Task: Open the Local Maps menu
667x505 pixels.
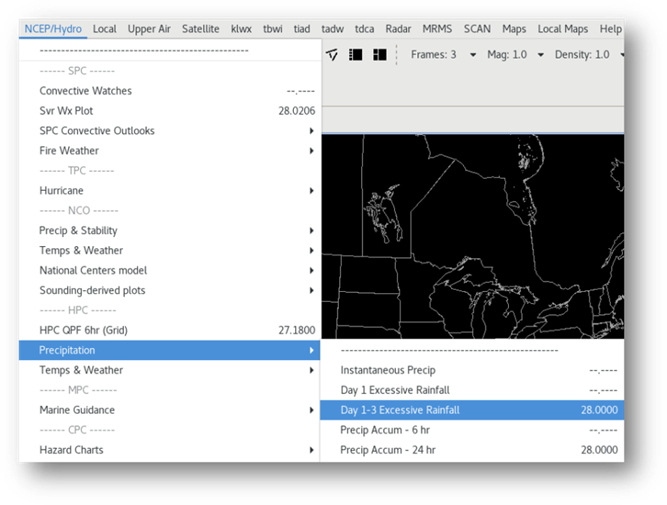Action: coord(563,29)
